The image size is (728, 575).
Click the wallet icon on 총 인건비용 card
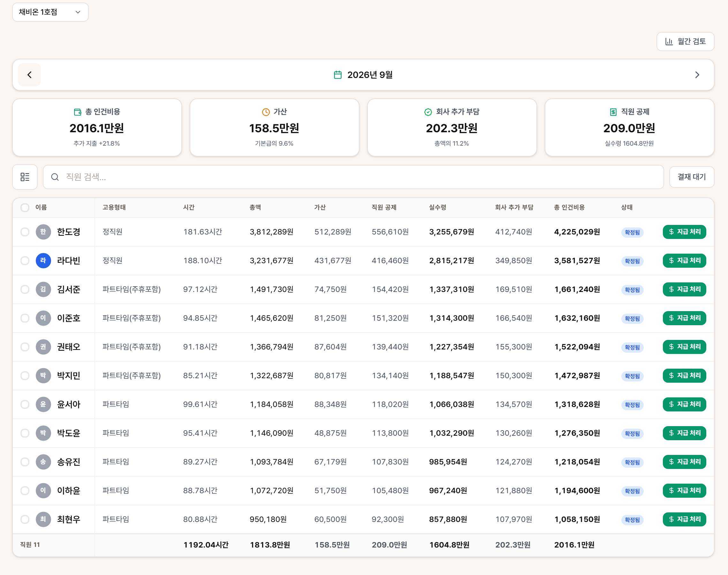78,112
